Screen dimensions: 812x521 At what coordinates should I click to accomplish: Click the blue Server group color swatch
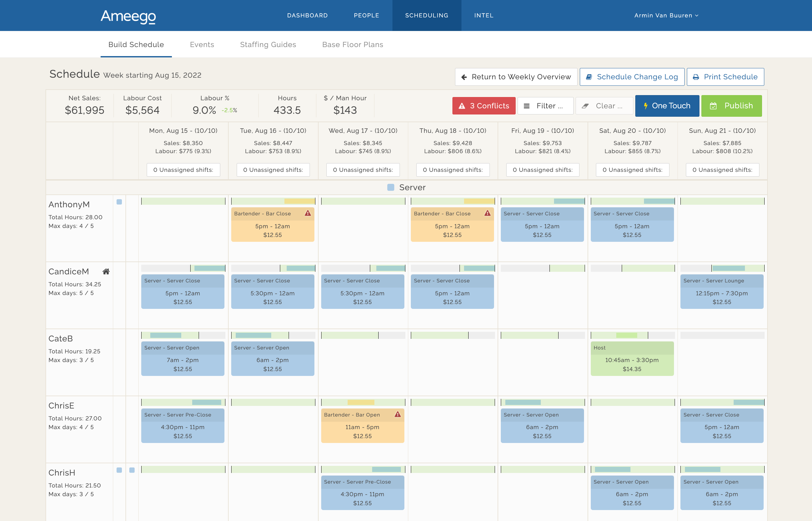[x=391, y=187]
